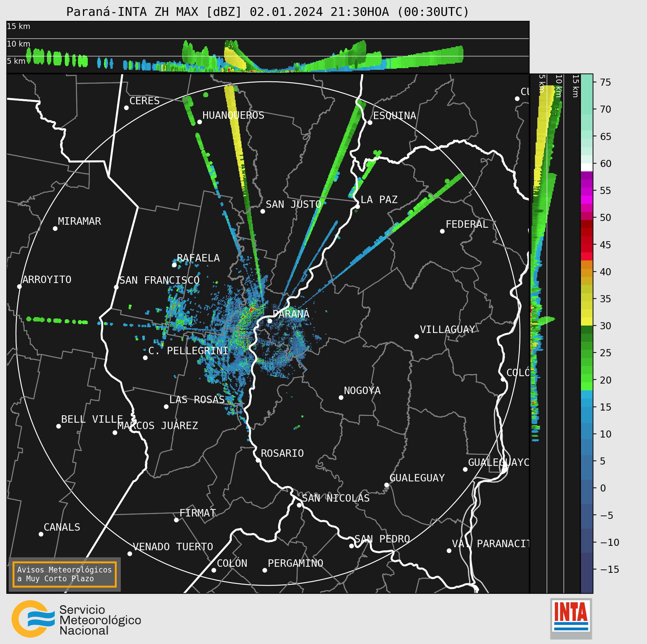
Task: Click the HUANQUEROS city label
Action: tap(233, 115)
